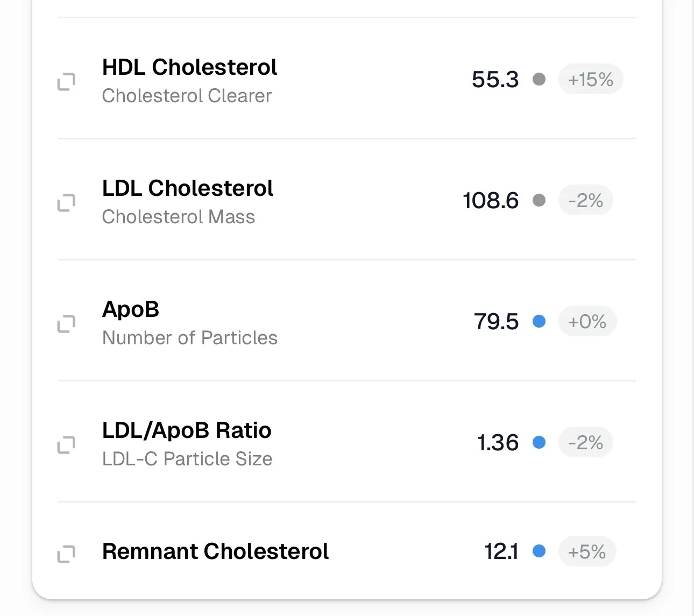Select the +15% change badge

[x=591, y=80]
